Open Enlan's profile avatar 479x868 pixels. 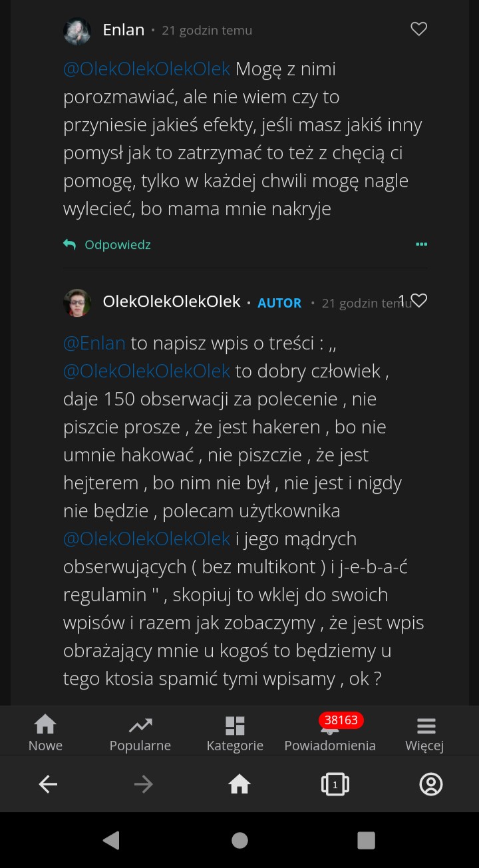(77, 31)
